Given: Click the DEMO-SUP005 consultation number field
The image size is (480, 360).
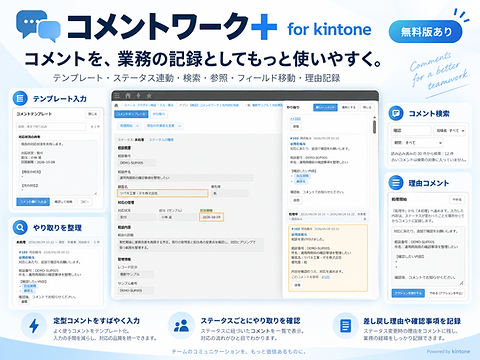Looking at the screenshot, I should pyautogui.click(x=137, y=163).
